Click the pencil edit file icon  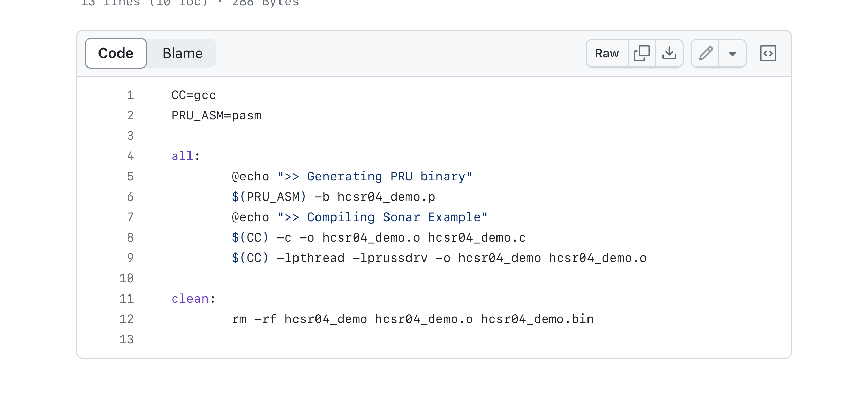[705, 53]
